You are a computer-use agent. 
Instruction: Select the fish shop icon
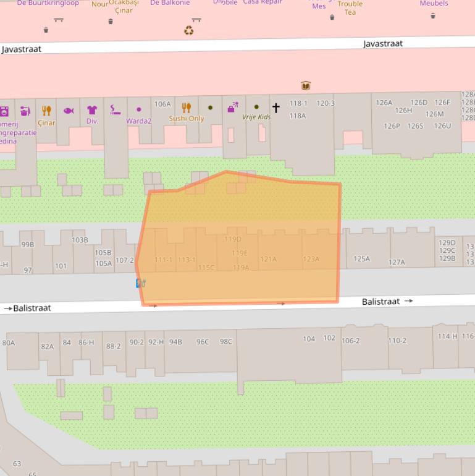click(69, 111)
